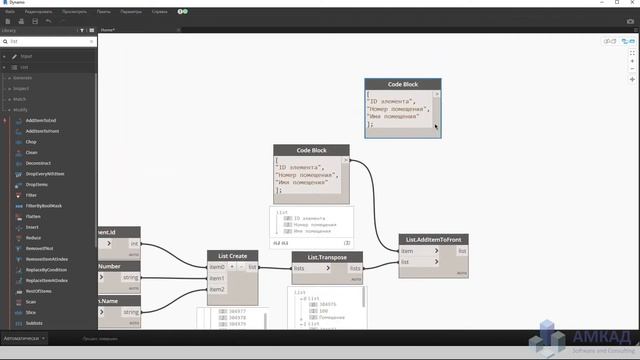This screenshot has width=640, height=360.
Task: Open the Просмотреть menu
Action: click(74, 12)
